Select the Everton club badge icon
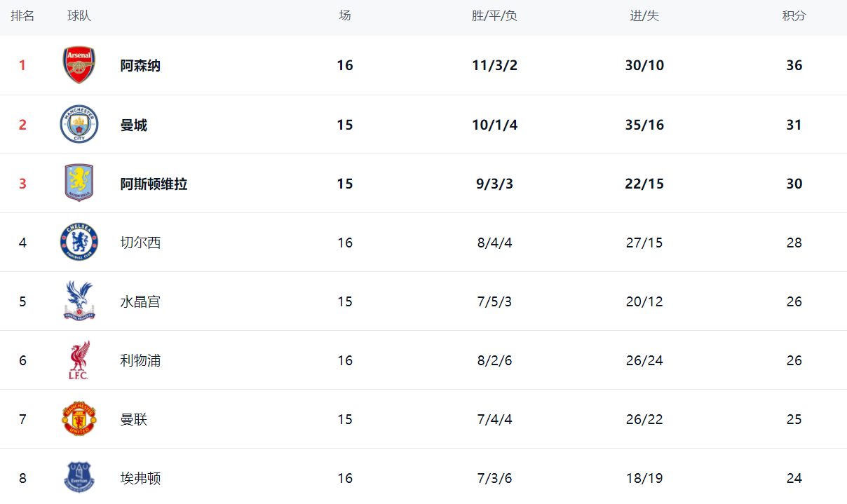Viewport: 847px width, 504px height. (x=79, y=477)
